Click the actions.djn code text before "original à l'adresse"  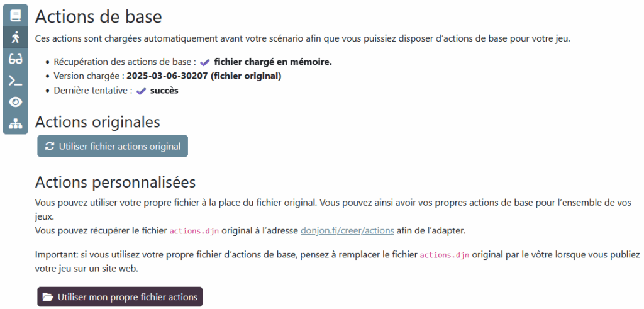(193, 231)
